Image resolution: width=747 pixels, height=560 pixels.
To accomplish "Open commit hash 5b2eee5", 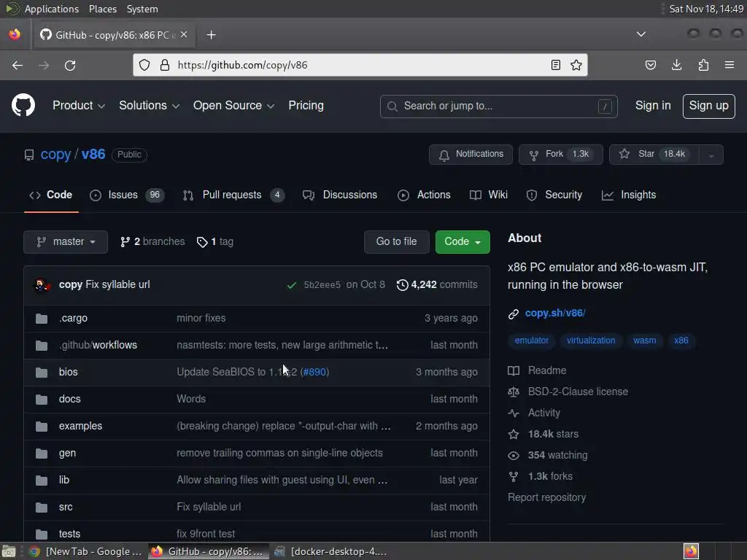I will pyautogui.click(x=322, y=285).
